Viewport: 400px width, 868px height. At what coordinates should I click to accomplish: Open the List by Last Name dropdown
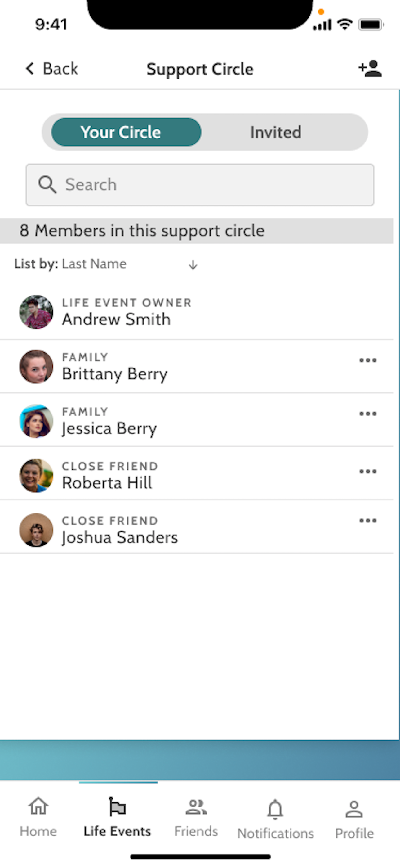point(94,264)
